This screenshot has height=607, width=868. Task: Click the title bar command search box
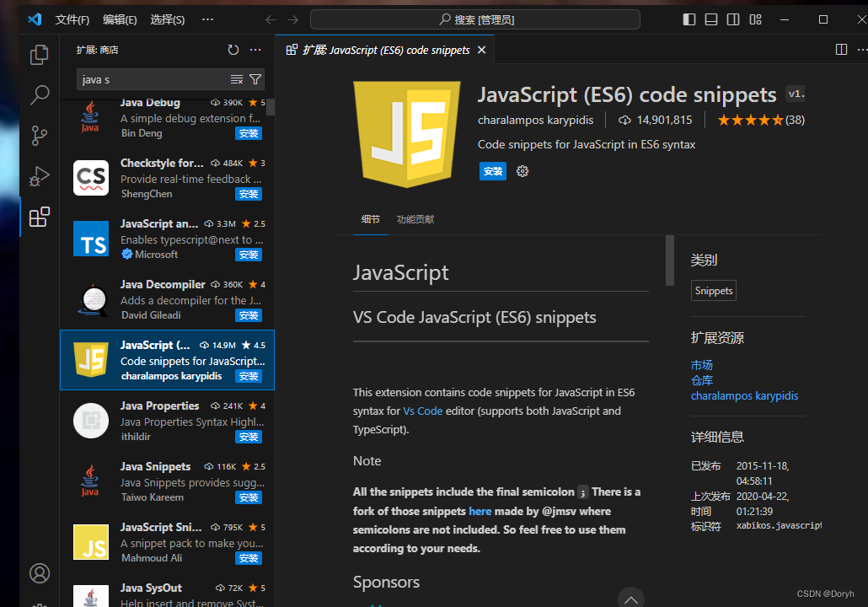coord(475,20)
